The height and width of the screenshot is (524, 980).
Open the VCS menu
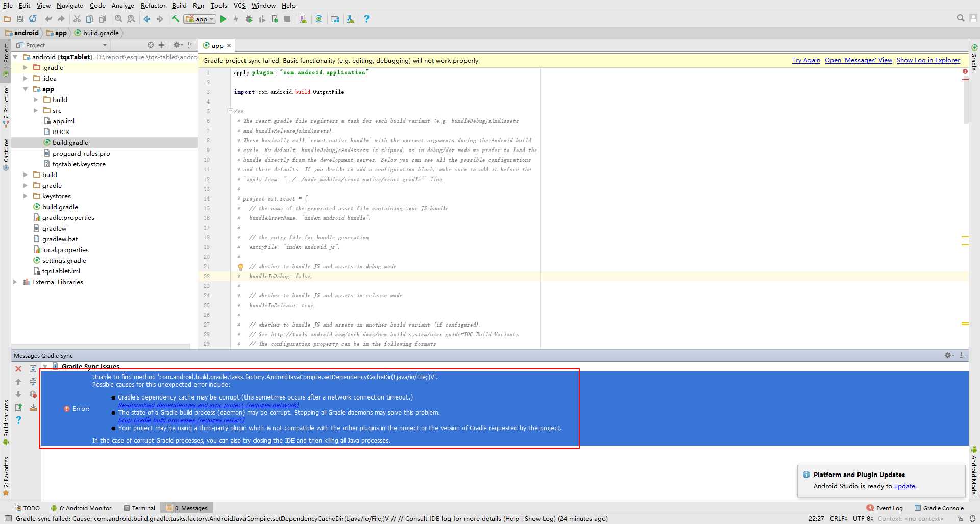coord(239,5)
